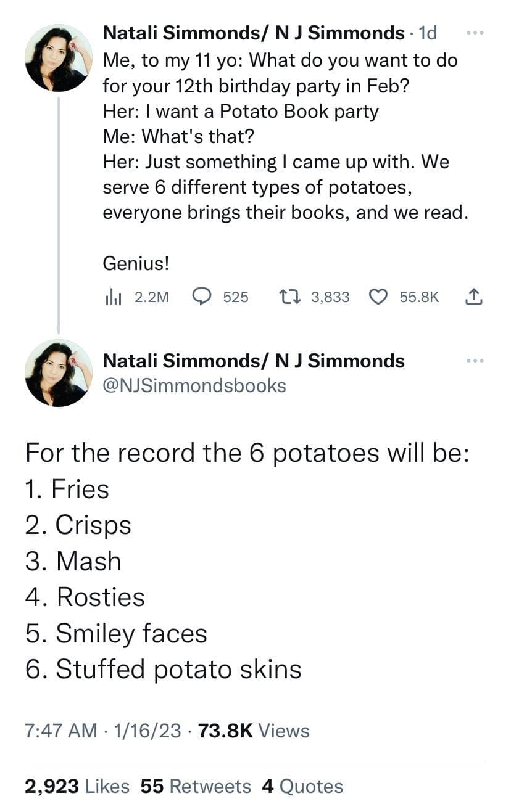Click the 1d timestamp on first tweet
The height and width of the screenshot is (812, 511).
427,33
